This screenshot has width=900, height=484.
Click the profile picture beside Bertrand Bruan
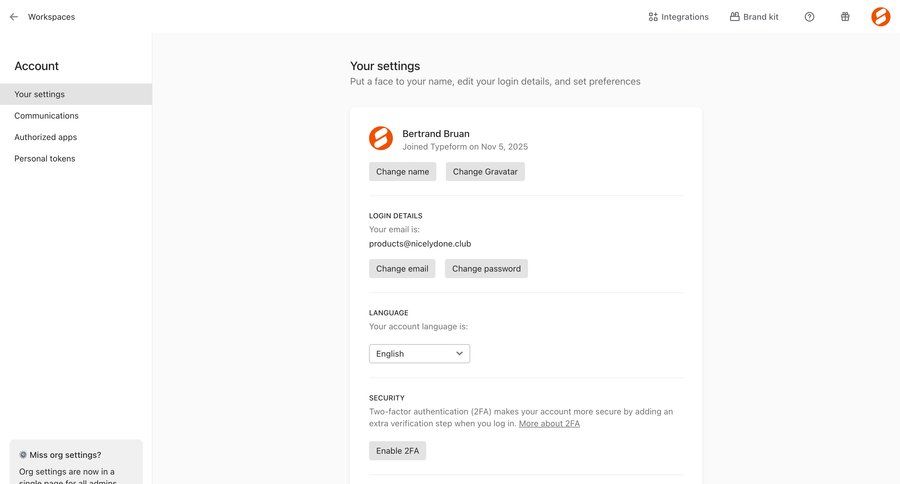[381, 139]
